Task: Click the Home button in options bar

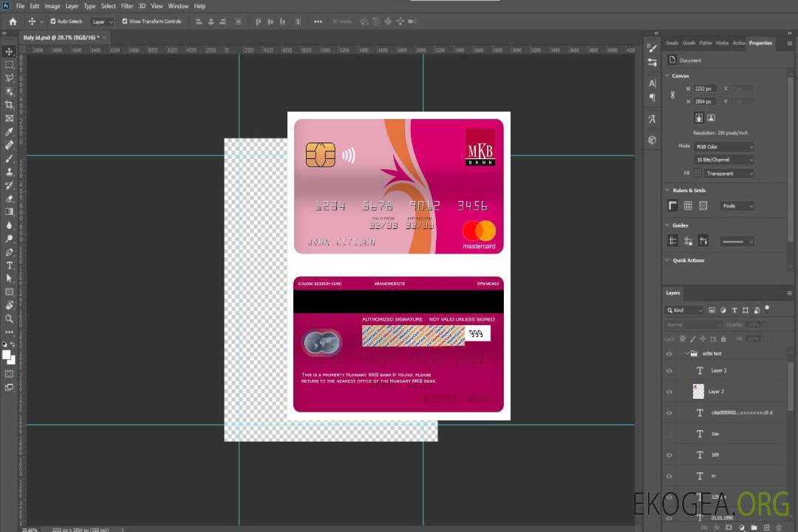Action: tap(13, 21)
